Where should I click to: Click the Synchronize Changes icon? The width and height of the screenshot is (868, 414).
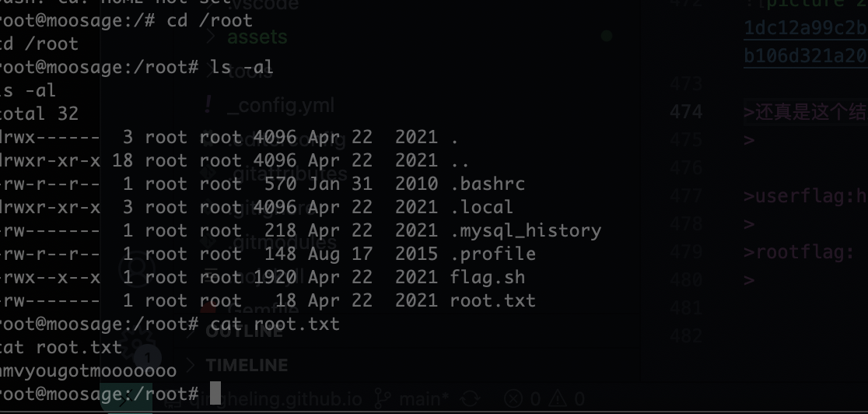471,399
